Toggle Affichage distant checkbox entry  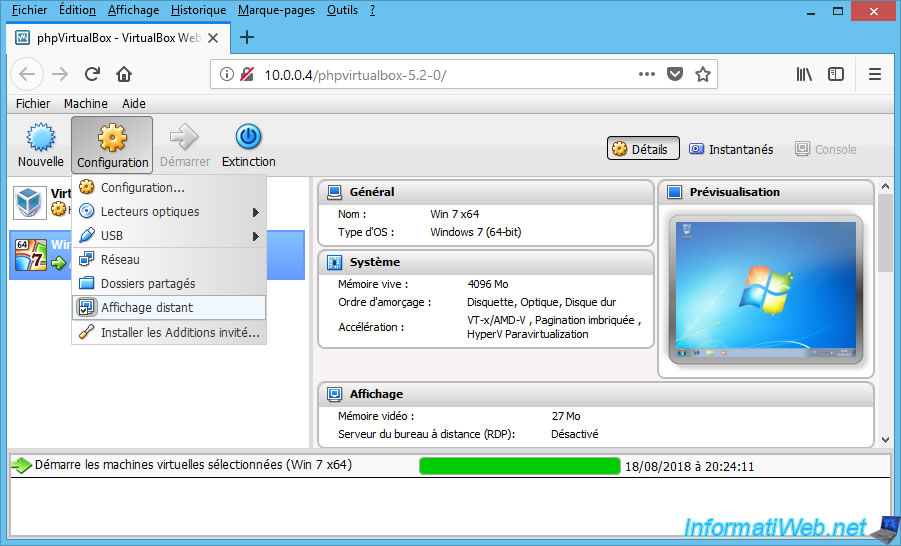click(x=169, y=307)
